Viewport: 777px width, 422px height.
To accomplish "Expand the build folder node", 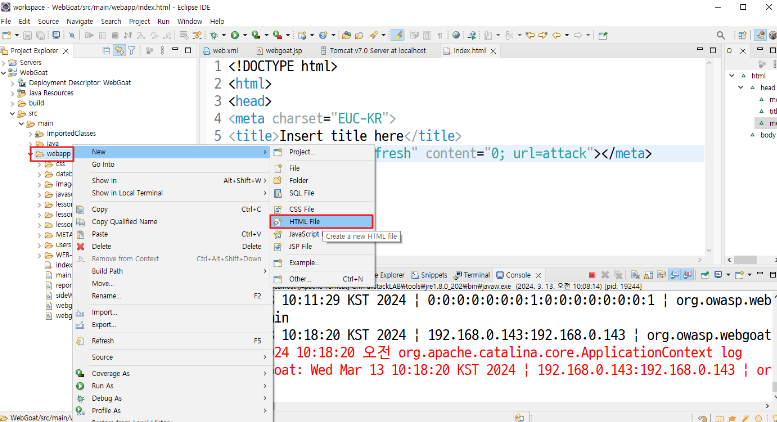I will coord(13,104).
